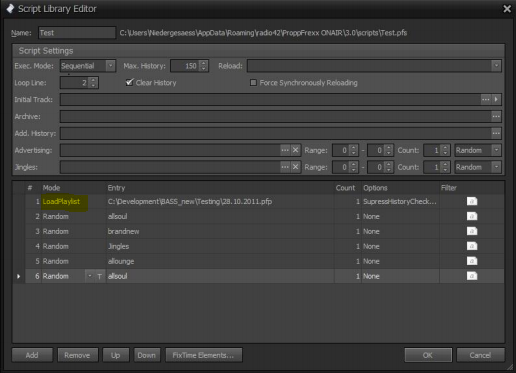The height and width of the screenshot is (373, 516).
Task: Adjust Max. History stepper value
Action: point(203,66)
